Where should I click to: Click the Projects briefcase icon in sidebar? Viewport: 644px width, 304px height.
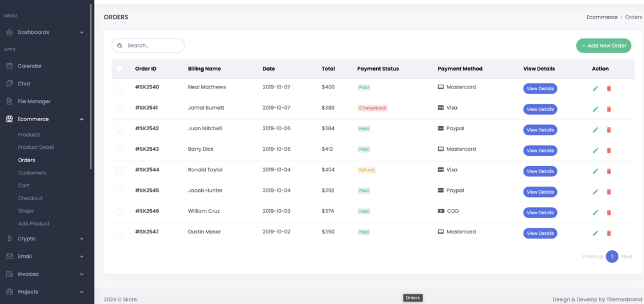tap(10, 292)
